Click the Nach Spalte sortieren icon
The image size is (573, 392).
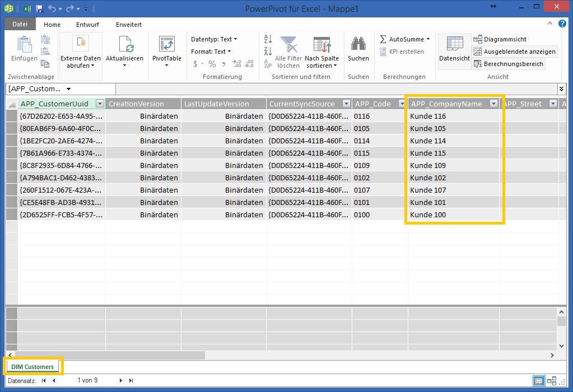[x=322, y=45]
